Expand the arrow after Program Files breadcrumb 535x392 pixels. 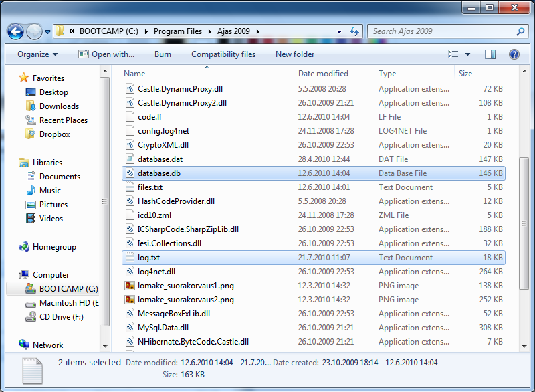[209, 31]
